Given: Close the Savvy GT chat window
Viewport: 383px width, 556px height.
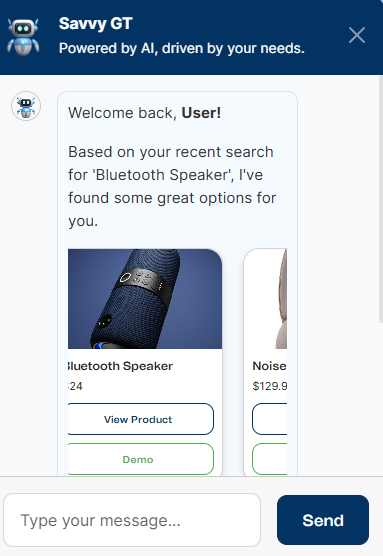Looking at the screenshot, I should coord(357,35).
